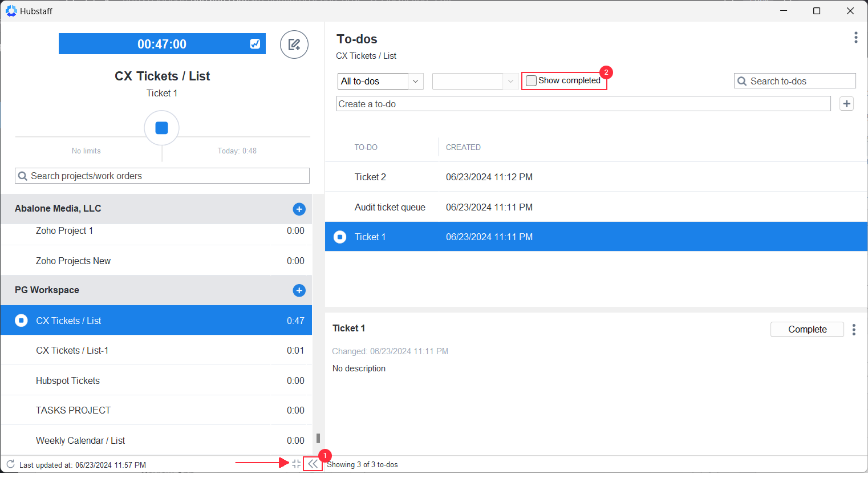Click the Today: 0:48 label
The width and height of the screenshot is (868, 478).
[x=237, y=151]
